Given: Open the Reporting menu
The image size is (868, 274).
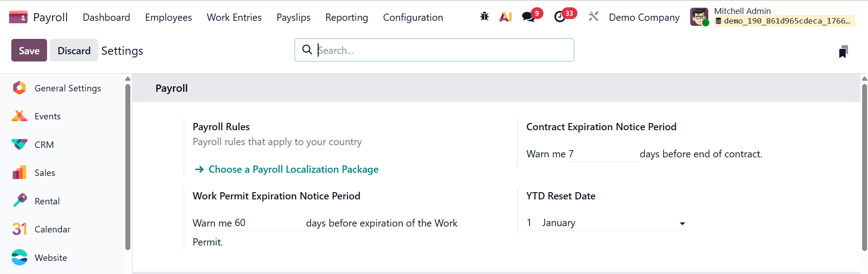Looking at the screenshot, I should click(x=347, y=18).
